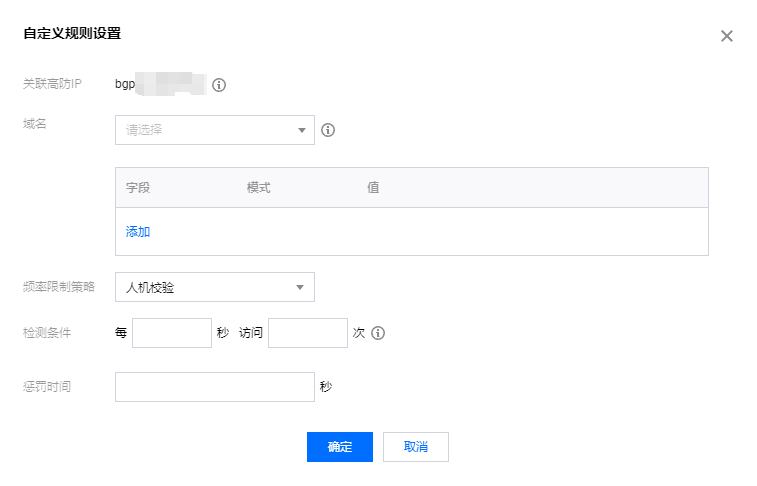
Task: Close the 自定义规则设置 dialog
Action: click(x=727, y=36)
